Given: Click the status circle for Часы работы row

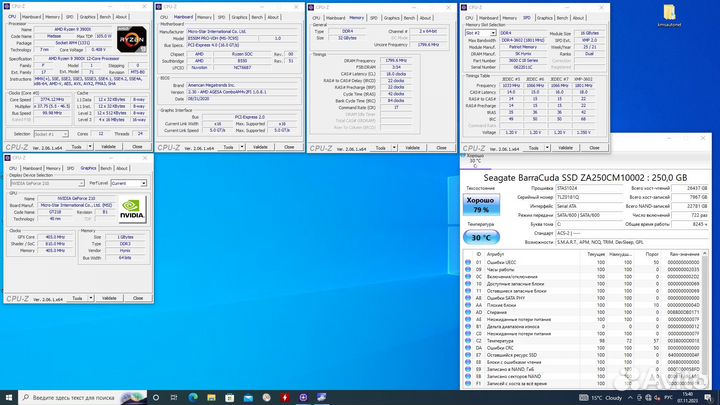Looking at the screenshot, I should point(468,270).
